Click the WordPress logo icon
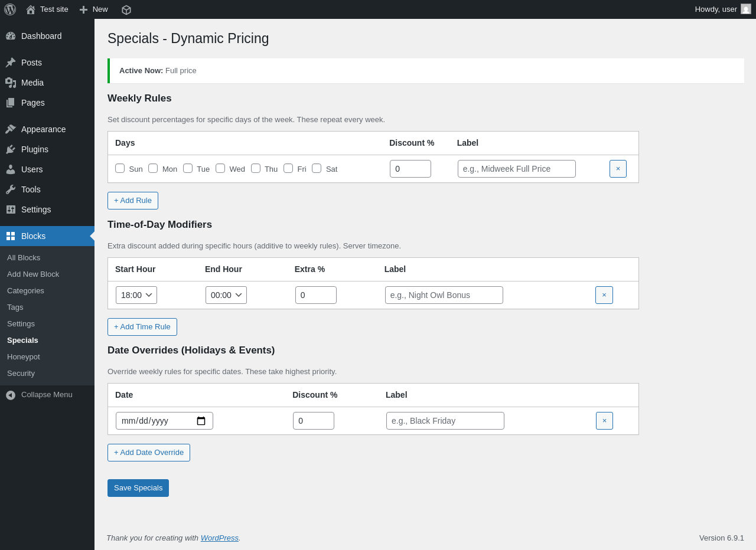Screen dimensions: 756x550 10,9
